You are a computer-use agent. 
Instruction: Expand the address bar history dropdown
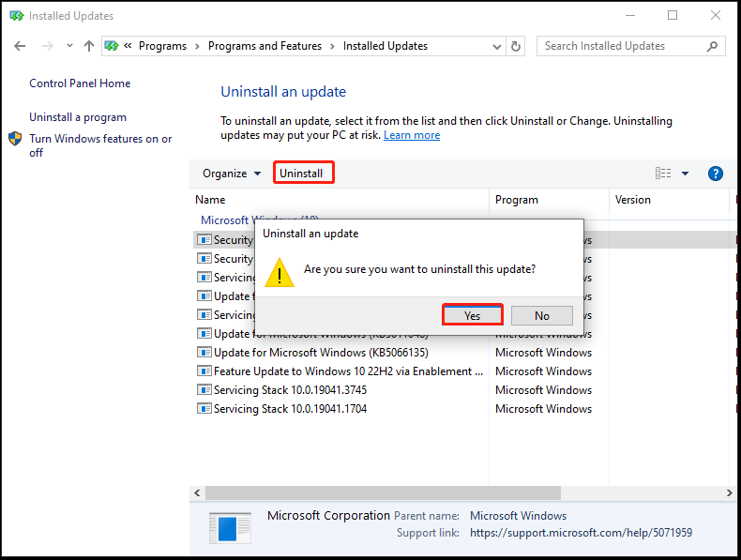[497, 46]
